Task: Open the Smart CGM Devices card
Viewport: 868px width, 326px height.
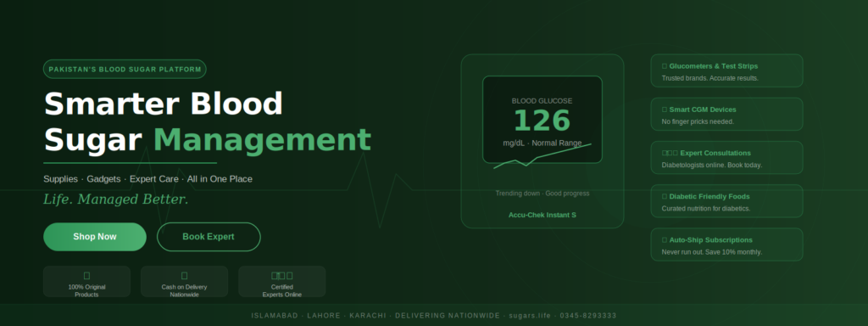Action: (726, 115)
